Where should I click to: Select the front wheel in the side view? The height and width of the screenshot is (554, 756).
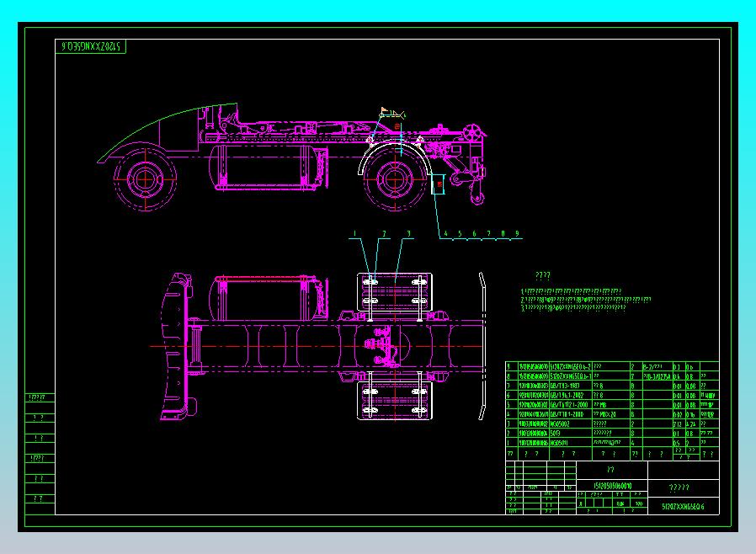(x=145, y=178)
